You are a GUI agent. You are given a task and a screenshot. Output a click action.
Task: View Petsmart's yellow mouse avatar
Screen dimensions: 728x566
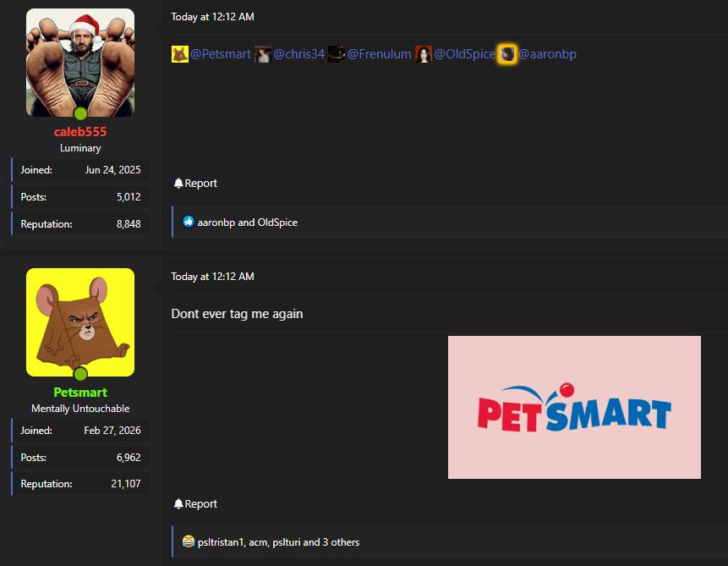click(80, 321)
